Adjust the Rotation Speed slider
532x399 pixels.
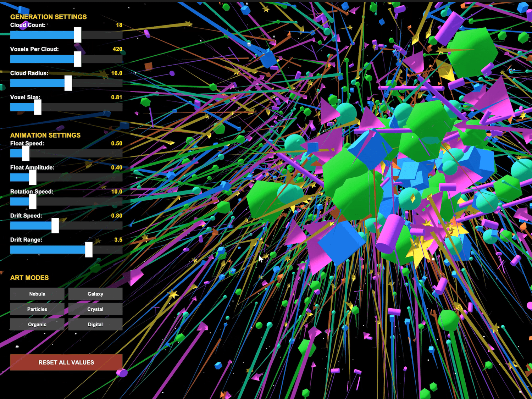66,201
